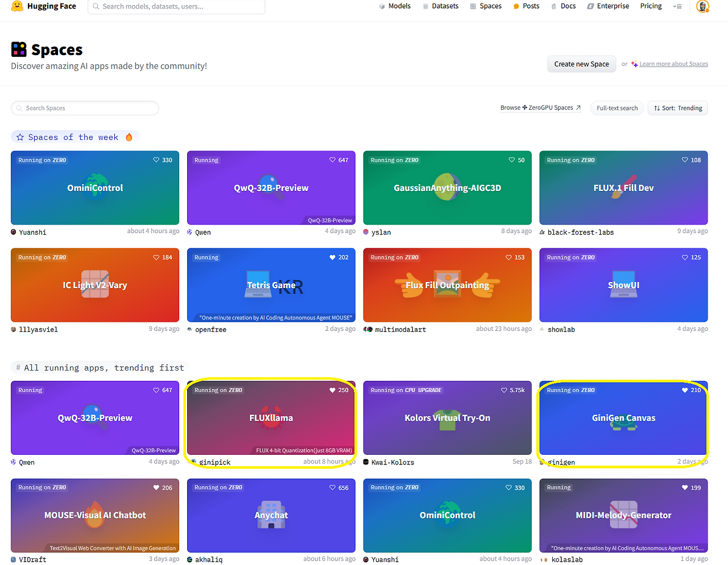Like the FLUX.1 Fill Dev space
The height and width of the screenshot is (565, 728).
(685, 160)
